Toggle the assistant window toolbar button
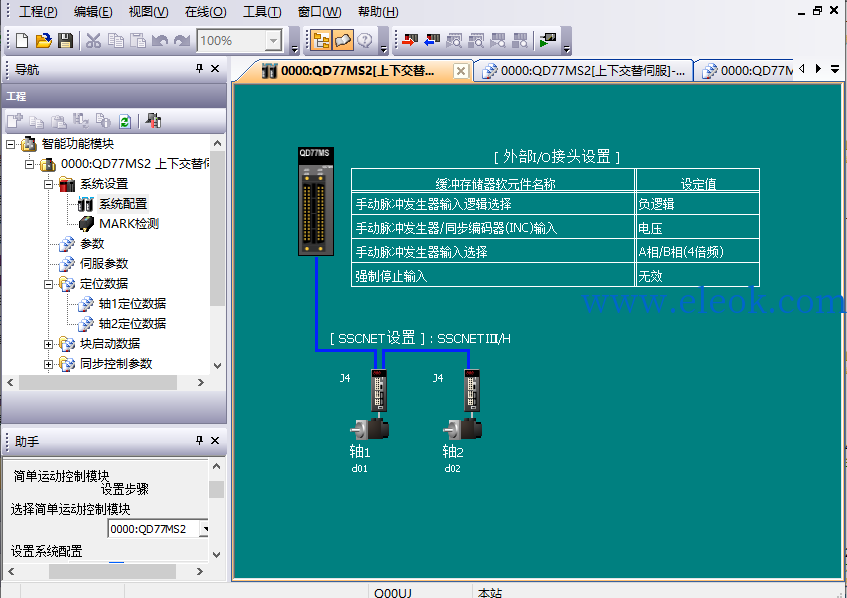Screen dimensions: 847x598 coord(344,41)
